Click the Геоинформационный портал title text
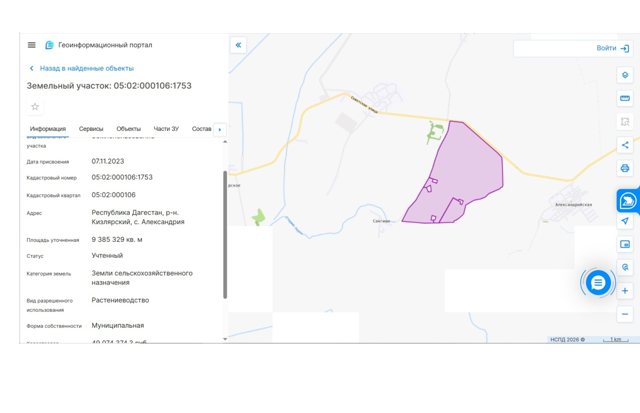 105,45
